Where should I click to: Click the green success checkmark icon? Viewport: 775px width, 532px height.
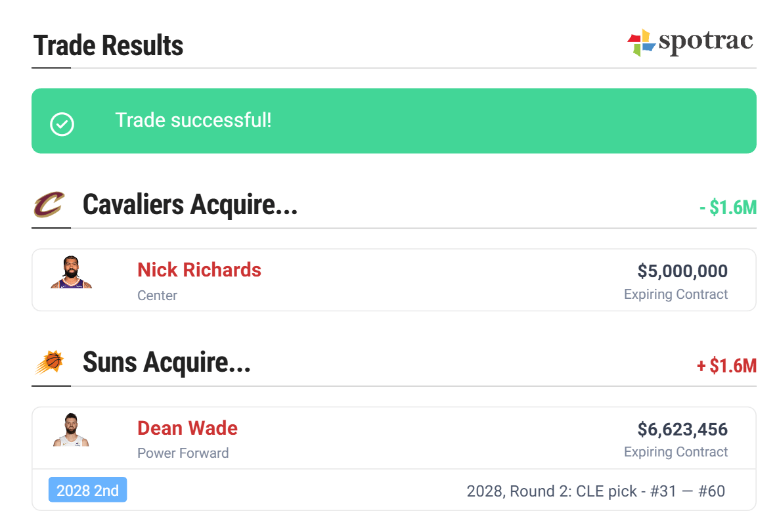62,123
